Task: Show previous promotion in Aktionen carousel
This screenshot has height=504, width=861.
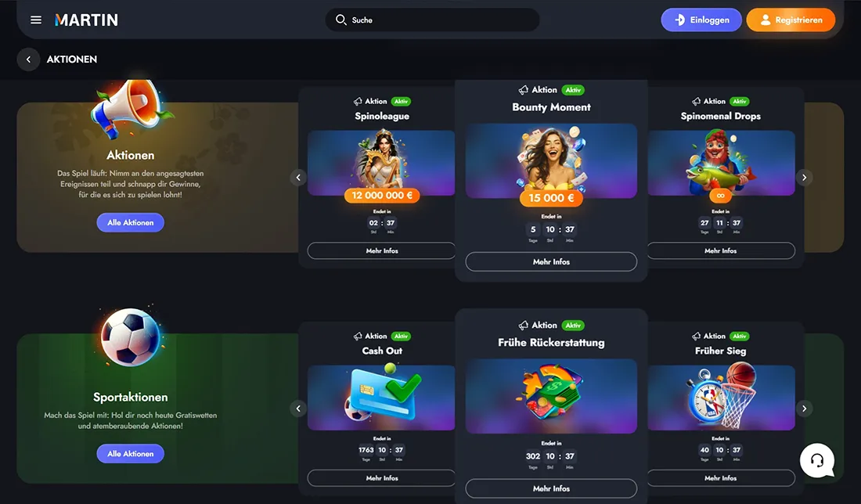Action: [x=298, y=178]
